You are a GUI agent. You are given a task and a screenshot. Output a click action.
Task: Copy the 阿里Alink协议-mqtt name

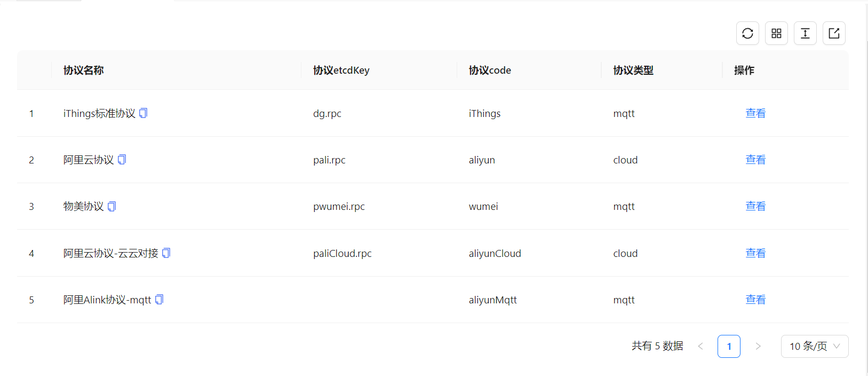(160, 300)
